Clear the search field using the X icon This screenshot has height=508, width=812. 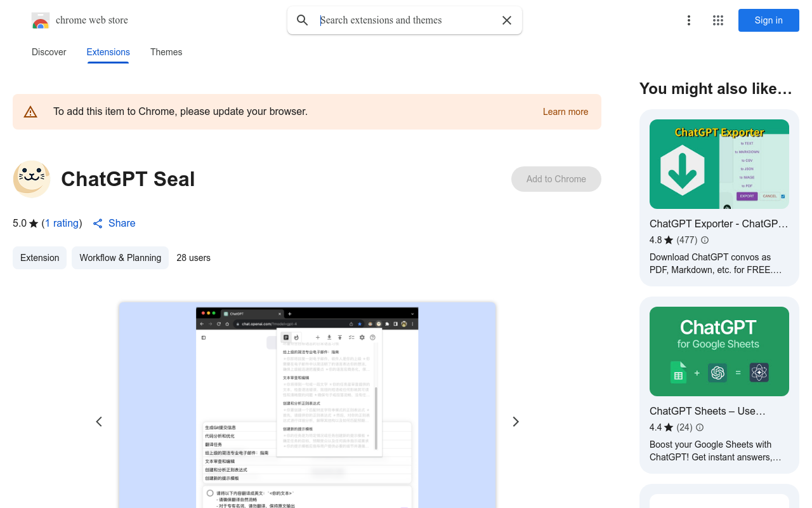(x=506, y=20)
